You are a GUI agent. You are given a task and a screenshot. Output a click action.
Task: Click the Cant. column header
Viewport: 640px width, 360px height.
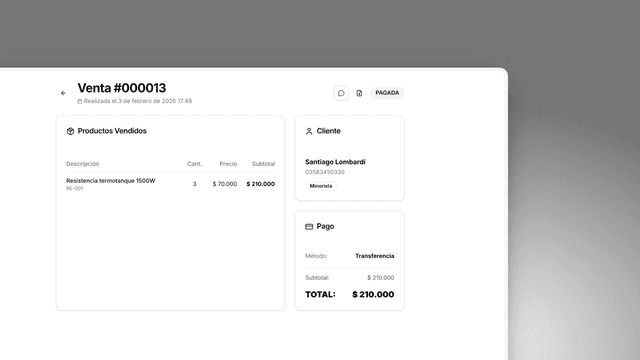(194, 164)
